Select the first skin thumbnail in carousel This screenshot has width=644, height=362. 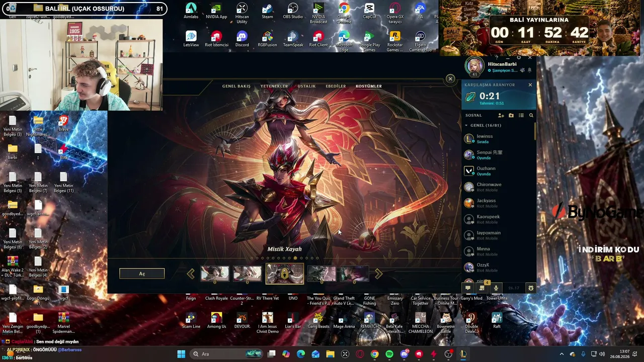point(215,274)
